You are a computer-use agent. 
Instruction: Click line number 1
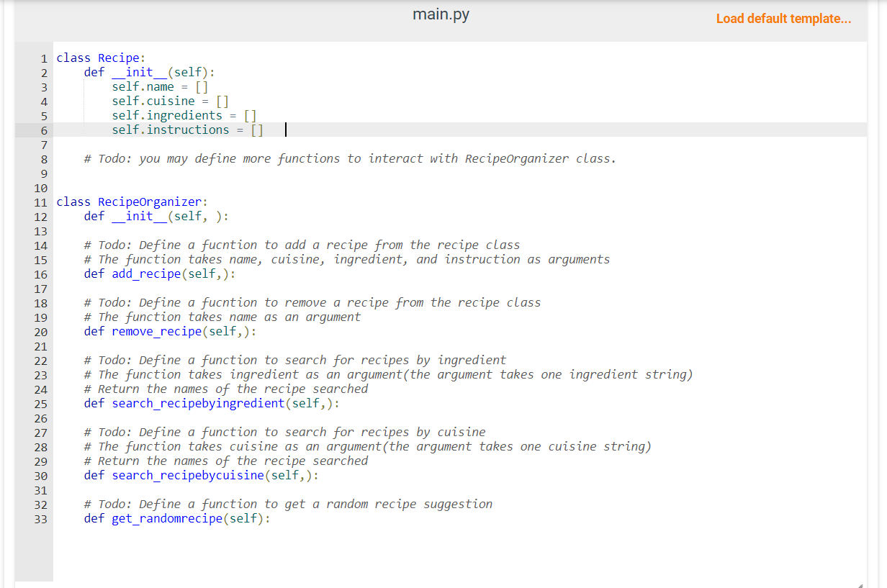(43, 58)
